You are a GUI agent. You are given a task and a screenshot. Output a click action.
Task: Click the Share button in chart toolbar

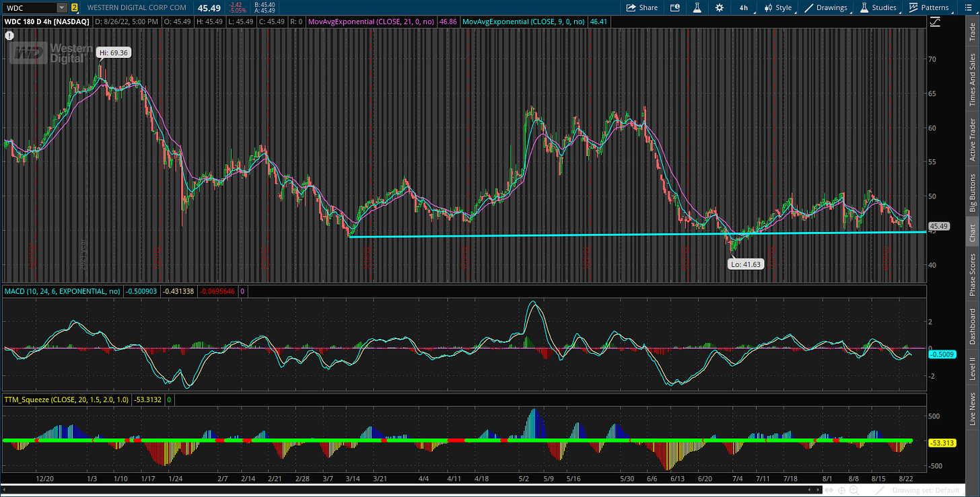click(641, 8)
